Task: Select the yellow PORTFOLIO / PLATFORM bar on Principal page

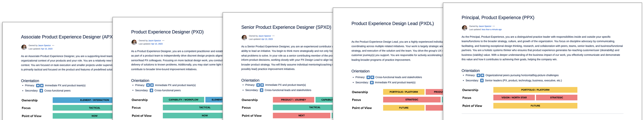Action: coord(535,90)
